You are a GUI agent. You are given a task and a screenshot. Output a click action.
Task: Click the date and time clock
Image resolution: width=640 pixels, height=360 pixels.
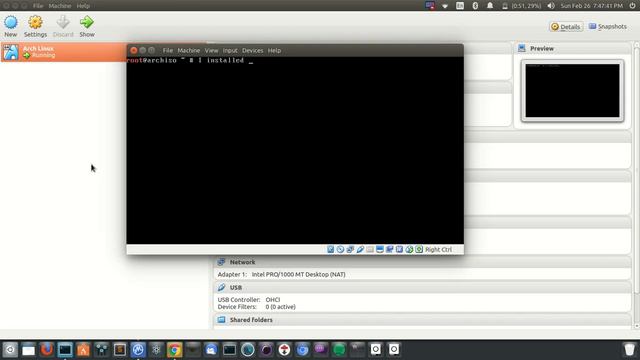(592, 6)
